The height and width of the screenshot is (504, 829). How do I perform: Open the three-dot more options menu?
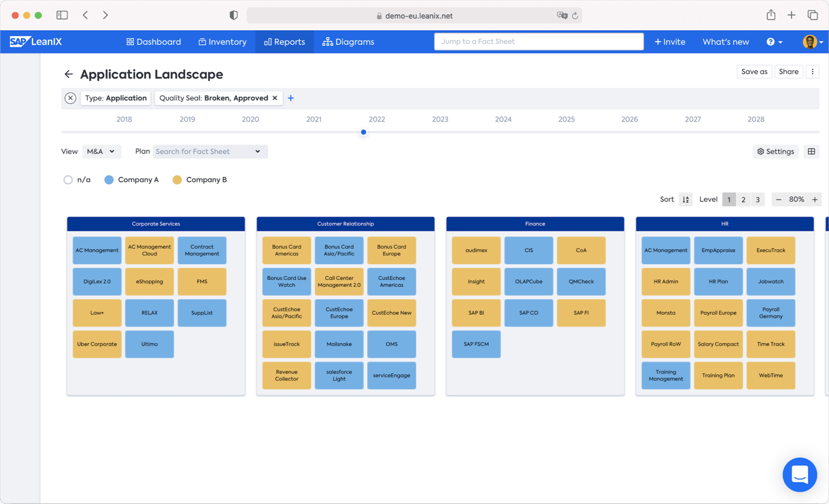[812, 72]
